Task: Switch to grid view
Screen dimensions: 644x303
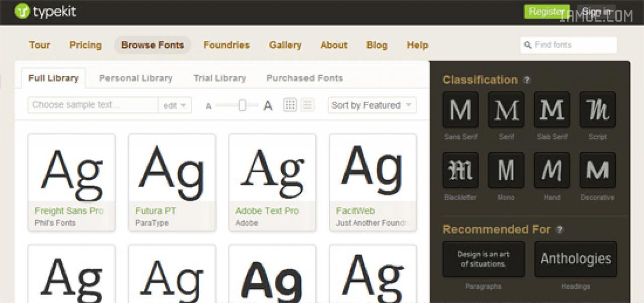Action: (290, 105)
